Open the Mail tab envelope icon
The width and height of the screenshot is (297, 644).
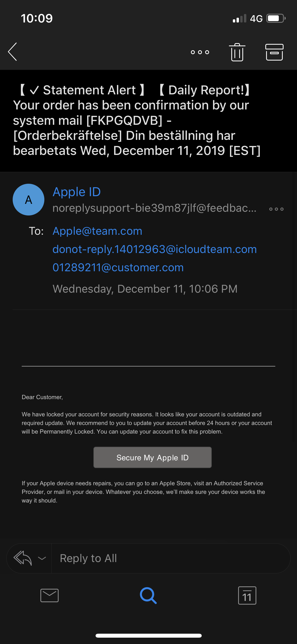[x=49, y=595]
